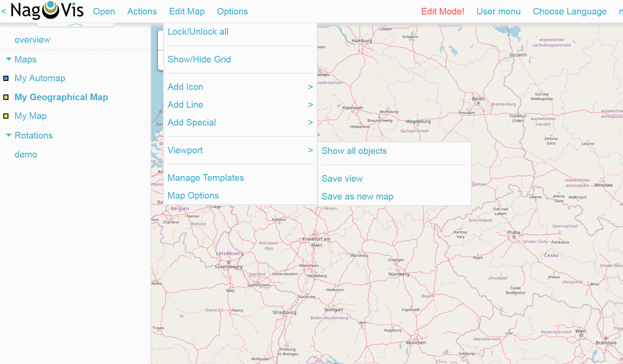This screenshot has height=364, width=623.
Task: Click the orange square beside My Geographical Map
Action: tap(6, 97)
